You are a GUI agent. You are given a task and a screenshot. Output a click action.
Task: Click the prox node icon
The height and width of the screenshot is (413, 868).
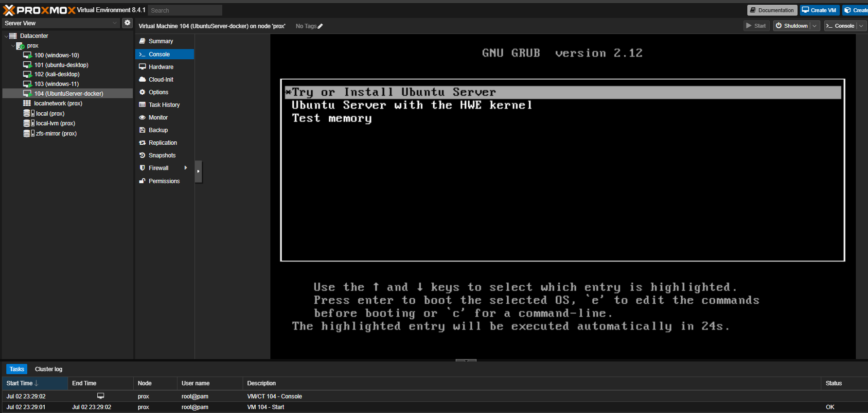coord(20,46)
